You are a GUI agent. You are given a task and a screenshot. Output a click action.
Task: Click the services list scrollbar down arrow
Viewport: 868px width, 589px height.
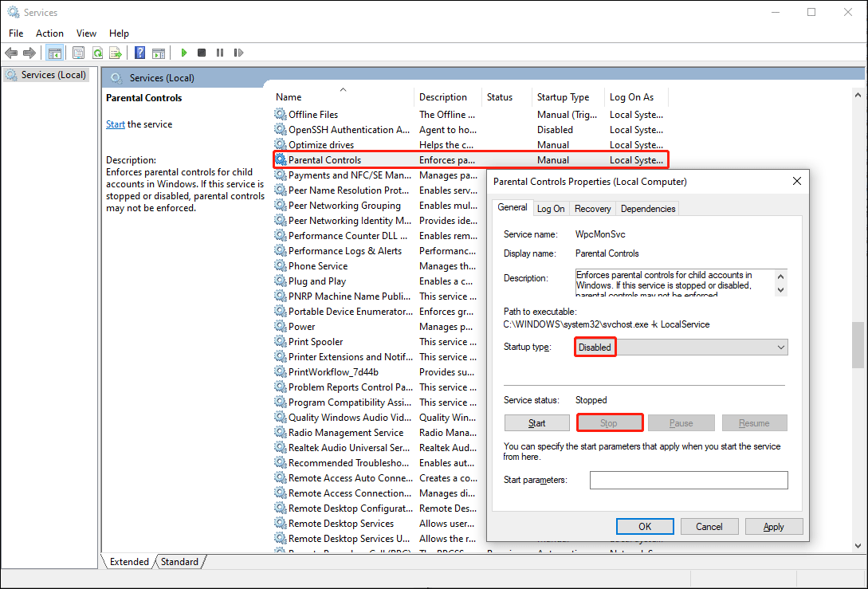click(858, 546)
